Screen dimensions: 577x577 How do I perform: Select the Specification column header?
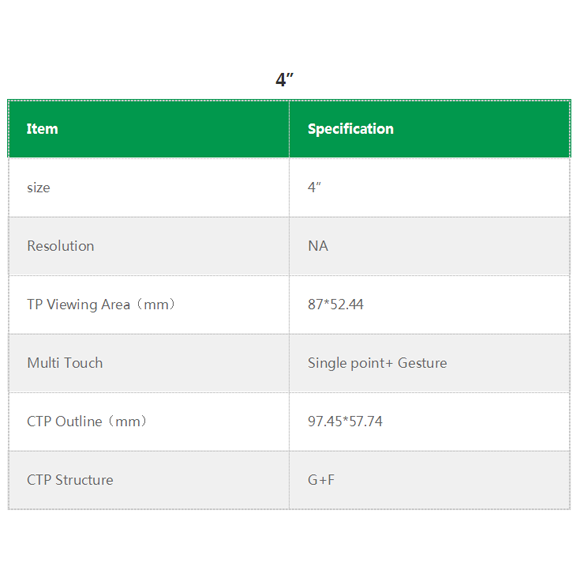tap(351, 129)
